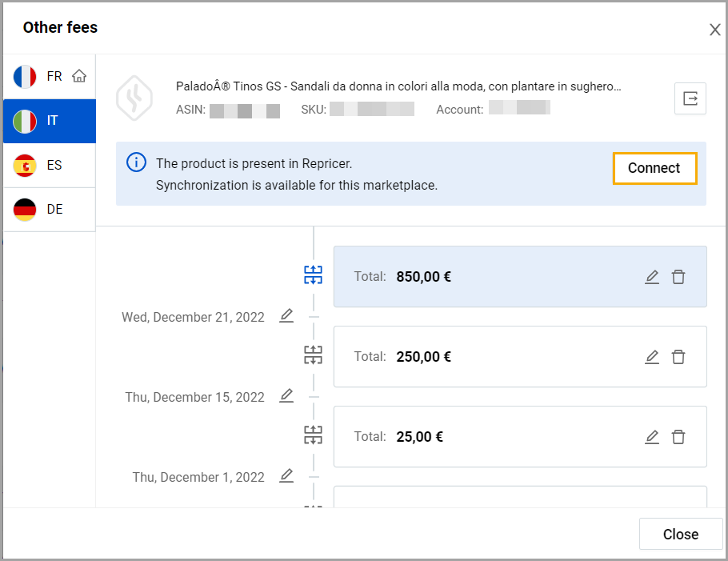The height and width of the screenshot is (561, 728).
Task: Delete the 250,00 € fee entry
Action: coord(678,357)
